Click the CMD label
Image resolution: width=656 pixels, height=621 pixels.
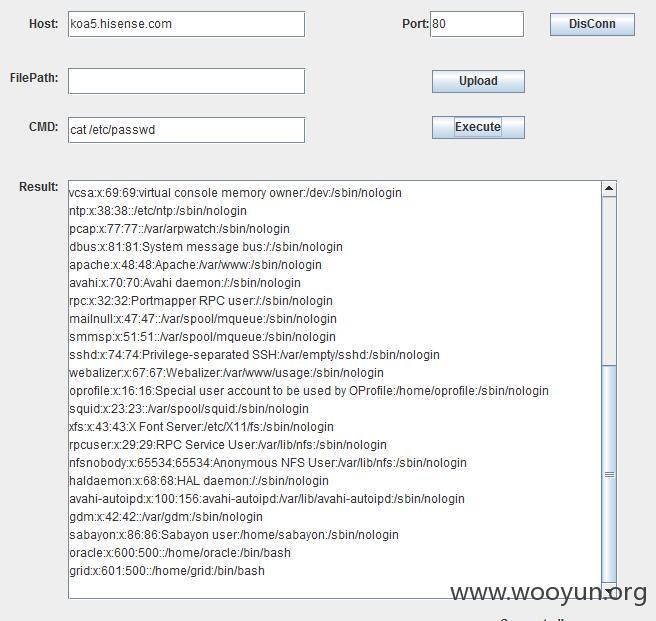coord(44,127)
